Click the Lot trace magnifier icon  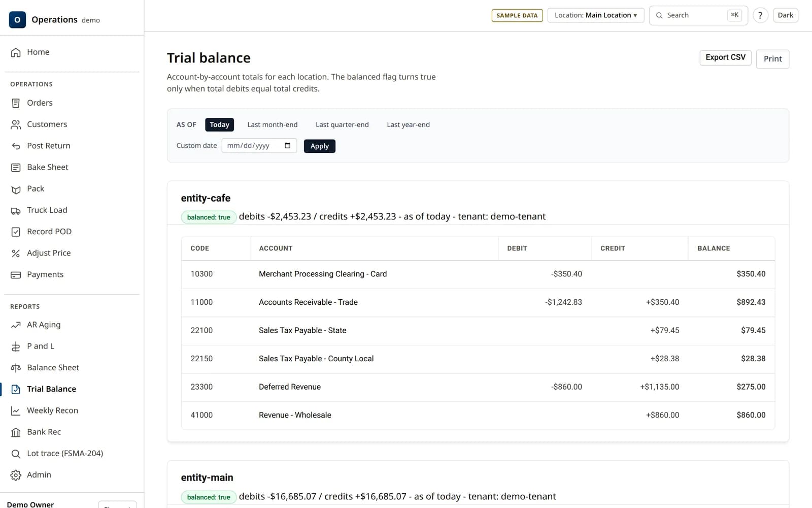(x=16, y=454)
